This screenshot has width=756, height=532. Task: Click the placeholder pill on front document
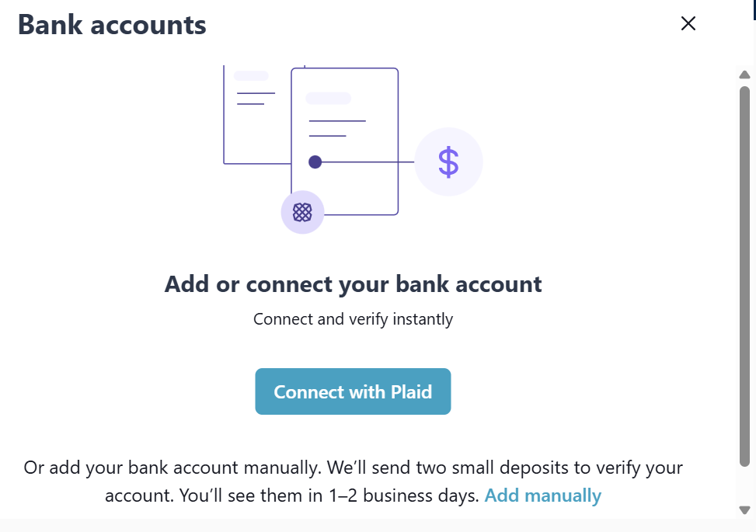coord(328,99)
